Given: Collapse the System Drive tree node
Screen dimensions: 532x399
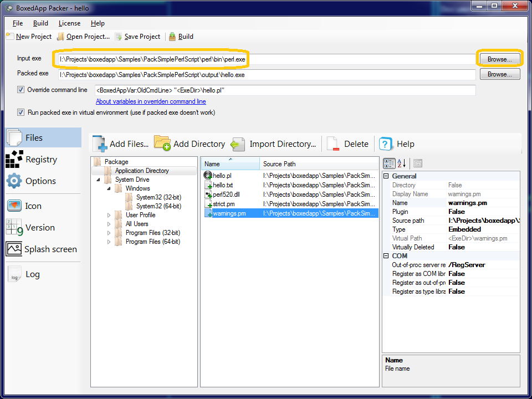Looking at the screenshot, I should 99,180.
